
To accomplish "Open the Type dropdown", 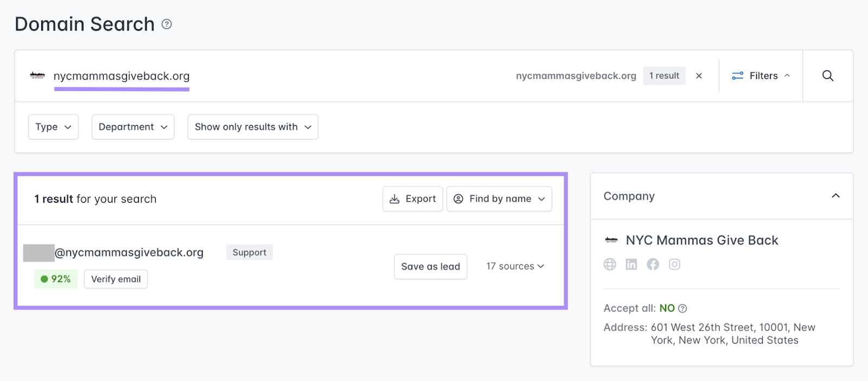I will pos(53,127).
